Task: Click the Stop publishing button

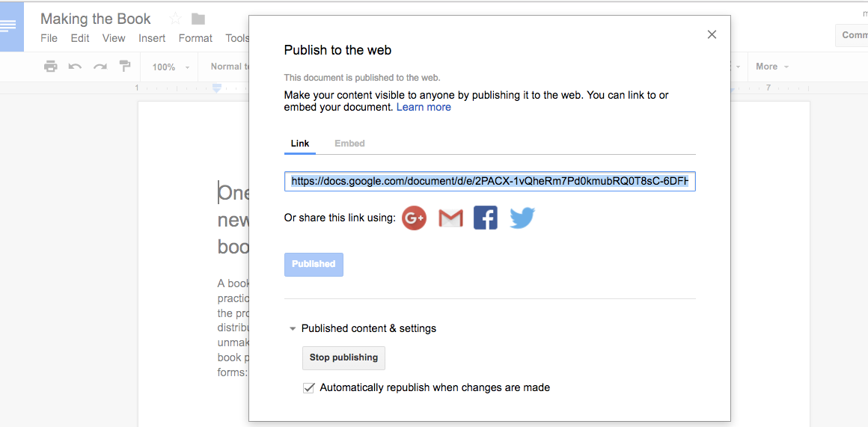Action: point(343,357)
